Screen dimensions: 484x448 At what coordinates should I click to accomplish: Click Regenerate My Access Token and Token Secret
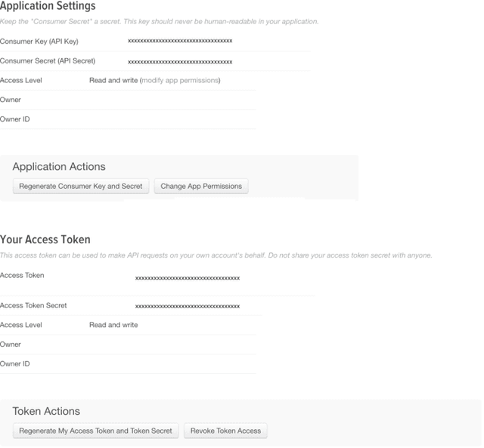[95, 431]
